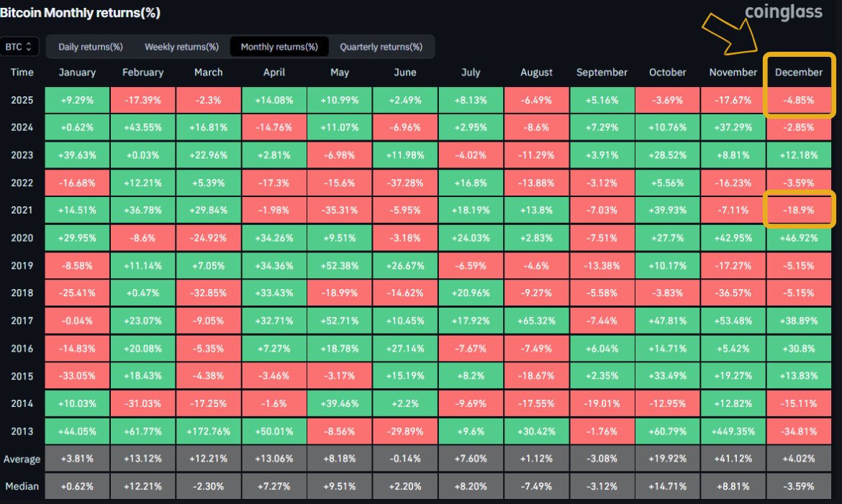Click 2017 December cell +38.89%
The height and width of the screenshot is (504, 842).
coord(799,321)
